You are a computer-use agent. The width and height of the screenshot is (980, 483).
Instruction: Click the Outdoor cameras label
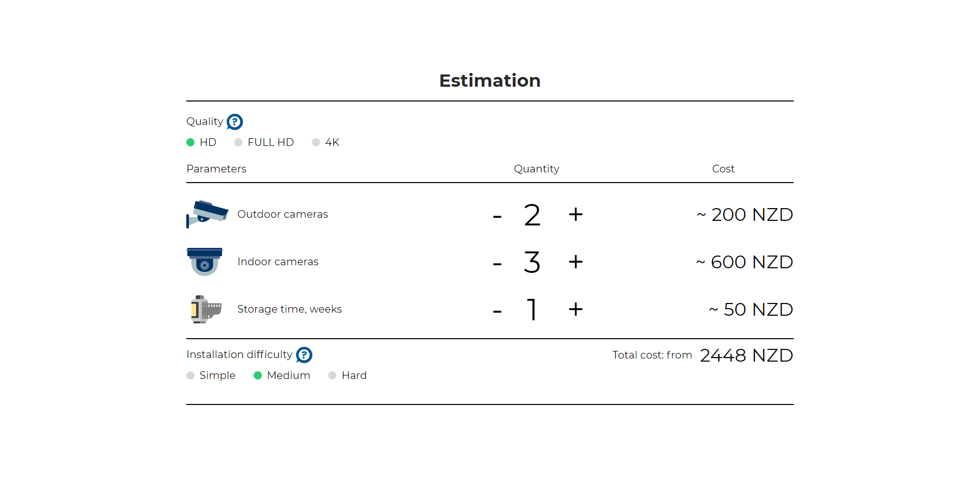tap(282, 214)
